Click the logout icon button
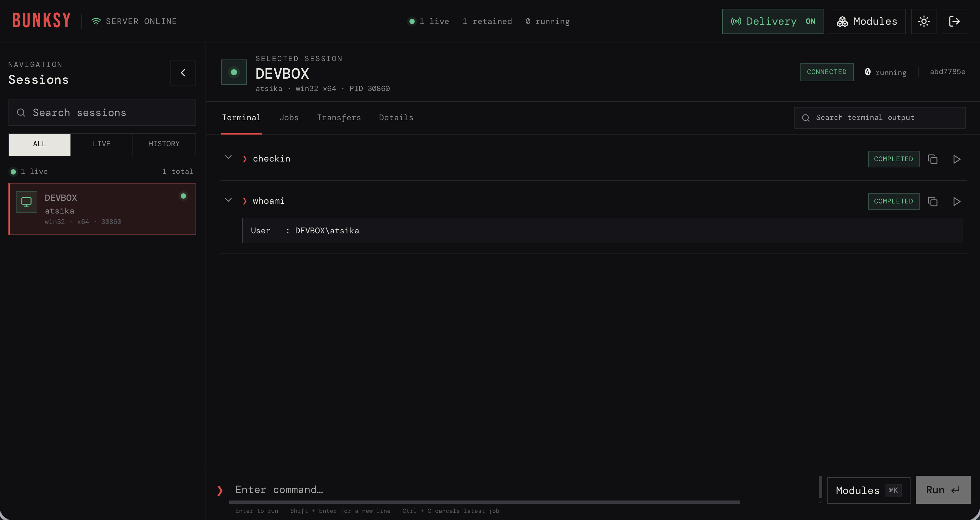The width and height of the screenshot is (980, 520). 954,21
